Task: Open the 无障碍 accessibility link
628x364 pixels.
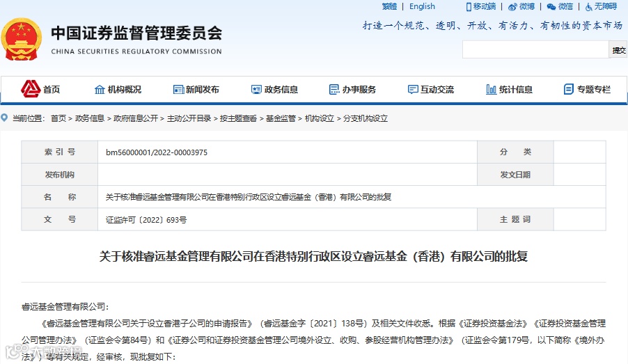Action: [x=606, y=6]
